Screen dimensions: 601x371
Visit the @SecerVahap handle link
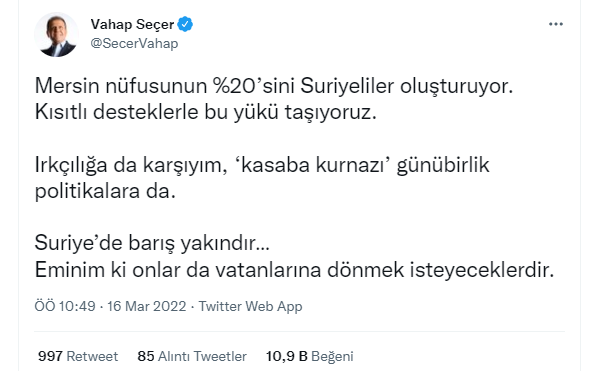point(134,43)
